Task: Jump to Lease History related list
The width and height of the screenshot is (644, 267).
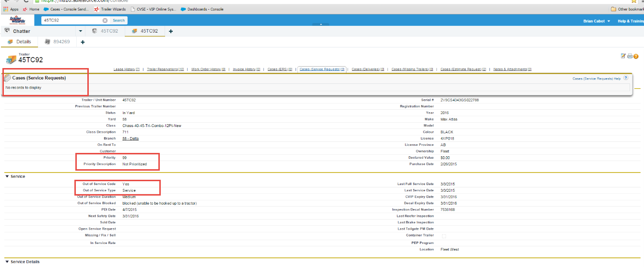Action: pyautogui.click(x=126, y=70)
